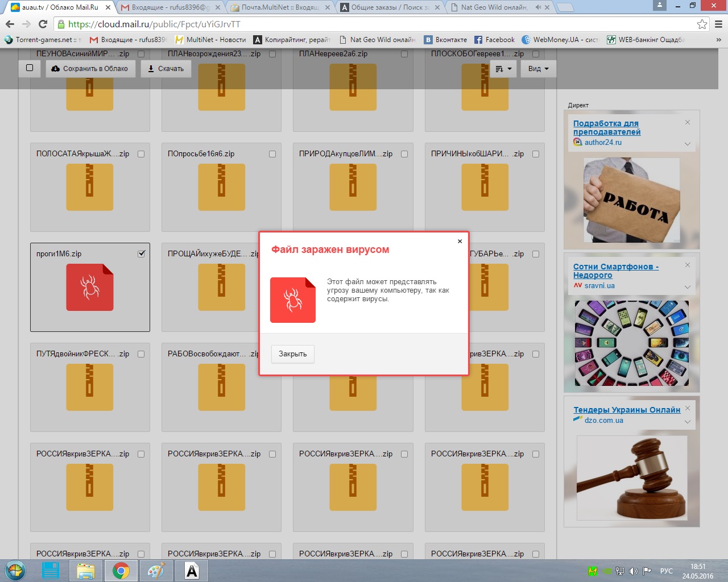
Task: Toggle the select-all checkbox in toolbar
Action: click(30, 68)
